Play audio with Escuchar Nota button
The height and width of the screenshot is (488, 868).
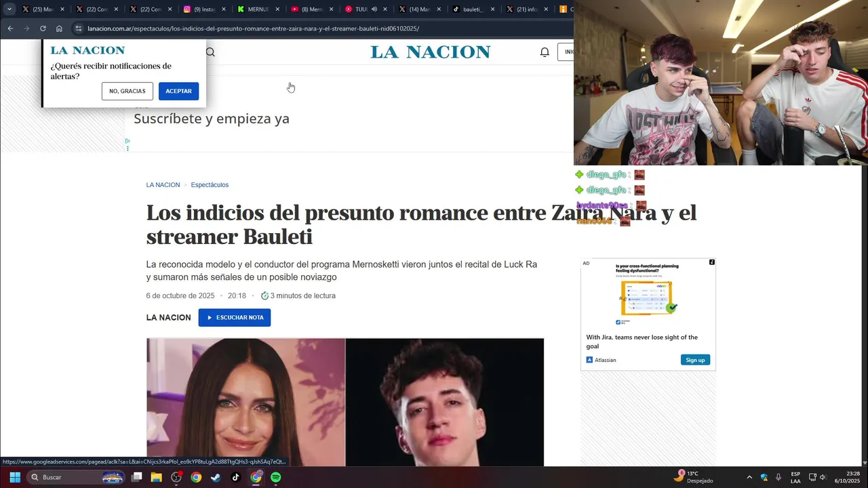coord(235,317)
